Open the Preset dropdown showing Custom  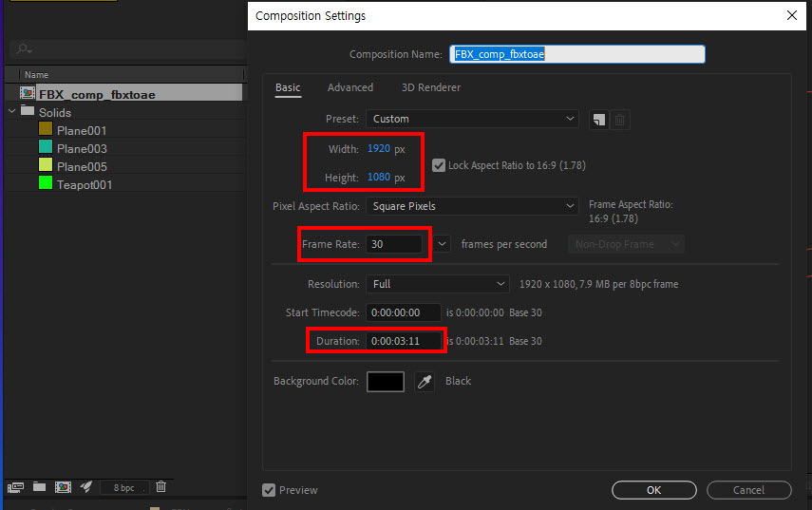[472, 119]
